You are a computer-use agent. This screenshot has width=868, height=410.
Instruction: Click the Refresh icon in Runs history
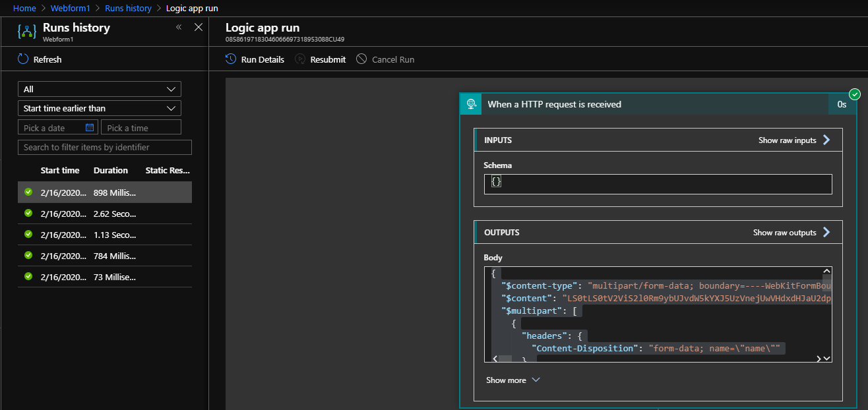point(23,59)
